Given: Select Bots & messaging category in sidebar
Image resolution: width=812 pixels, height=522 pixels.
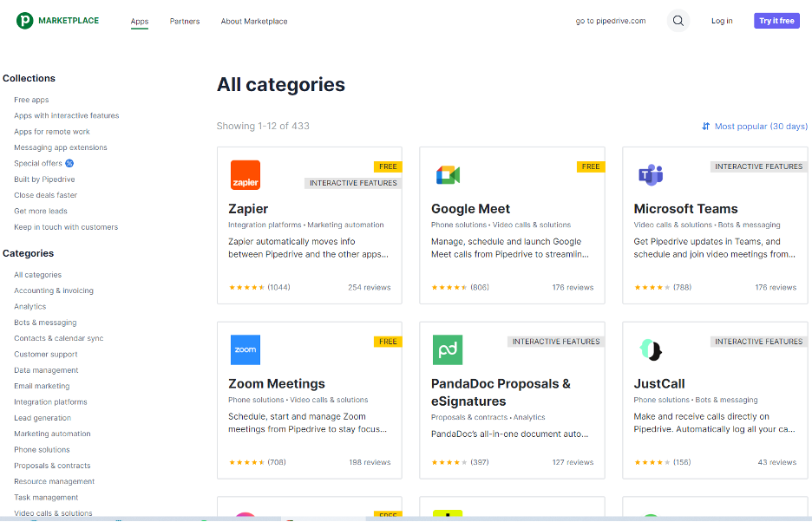Looking at the screenshot, I should [x=45, y=323].
